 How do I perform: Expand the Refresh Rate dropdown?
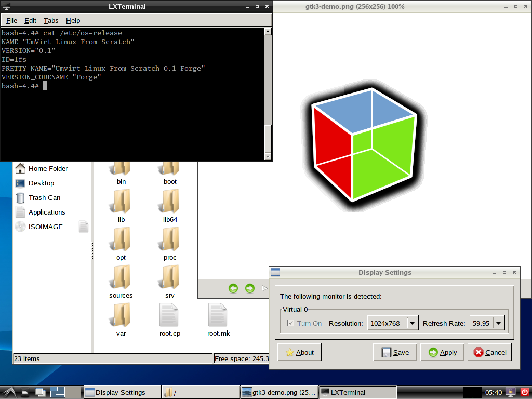pos(499,323)
